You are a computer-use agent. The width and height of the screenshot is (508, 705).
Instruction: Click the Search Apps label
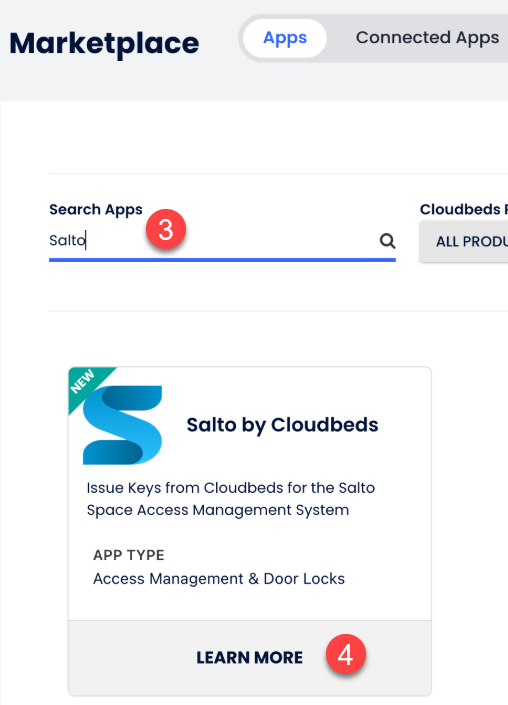[96, 210]
